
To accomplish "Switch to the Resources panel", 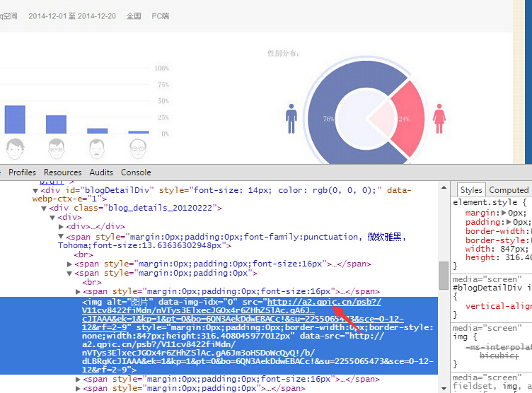I will pos(63,172).
